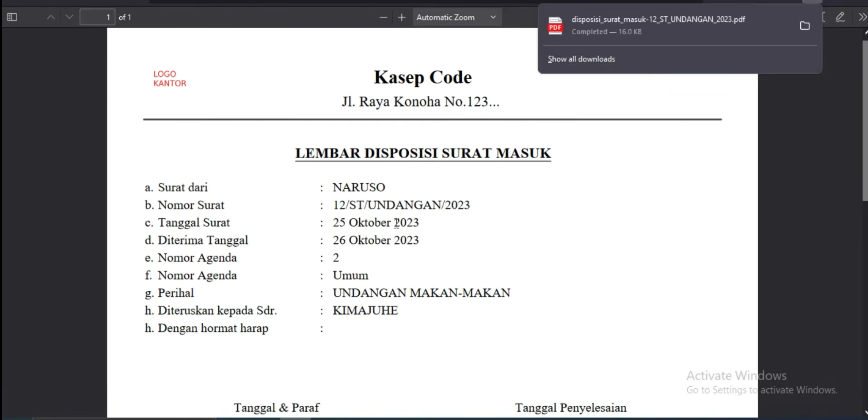Click address text Jl. Raya Konoha No.123

(421, 102)
